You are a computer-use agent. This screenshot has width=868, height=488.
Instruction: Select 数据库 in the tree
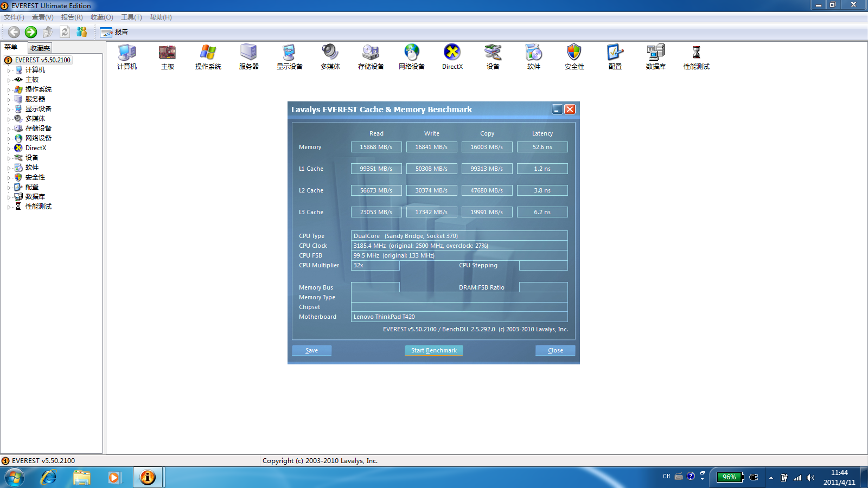35,197
